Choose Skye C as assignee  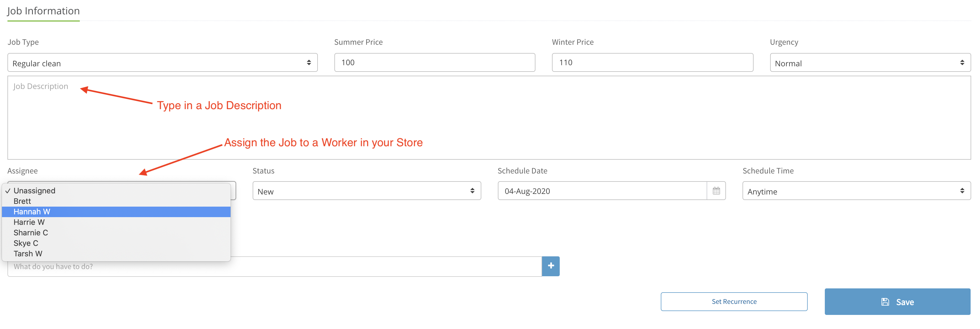(x=117, y=243)
